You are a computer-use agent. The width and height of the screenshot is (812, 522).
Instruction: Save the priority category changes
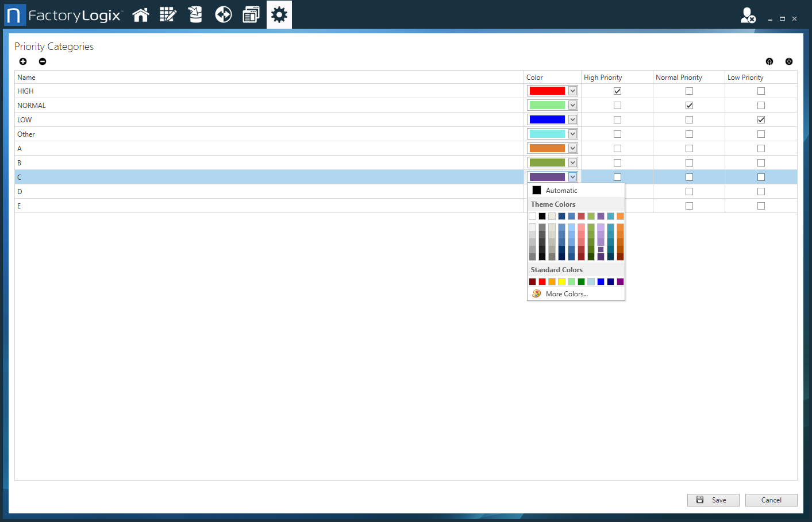coord(713,500)
